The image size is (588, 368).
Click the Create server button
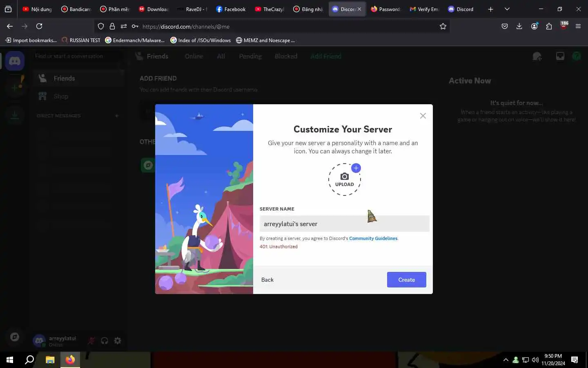click(406, 280)
